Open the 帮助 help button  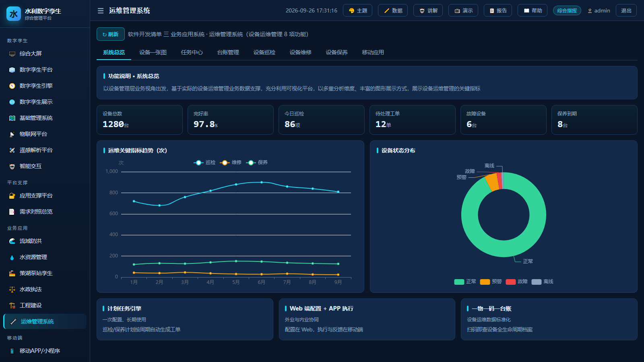[x=533, y=10]
